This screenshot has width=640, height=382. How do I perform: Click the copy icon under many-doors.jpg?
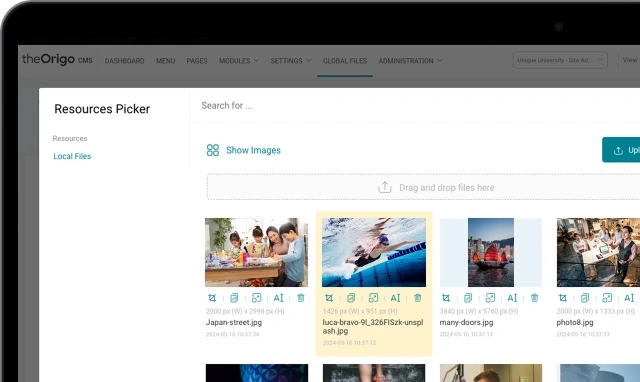(x=468, y=298)
